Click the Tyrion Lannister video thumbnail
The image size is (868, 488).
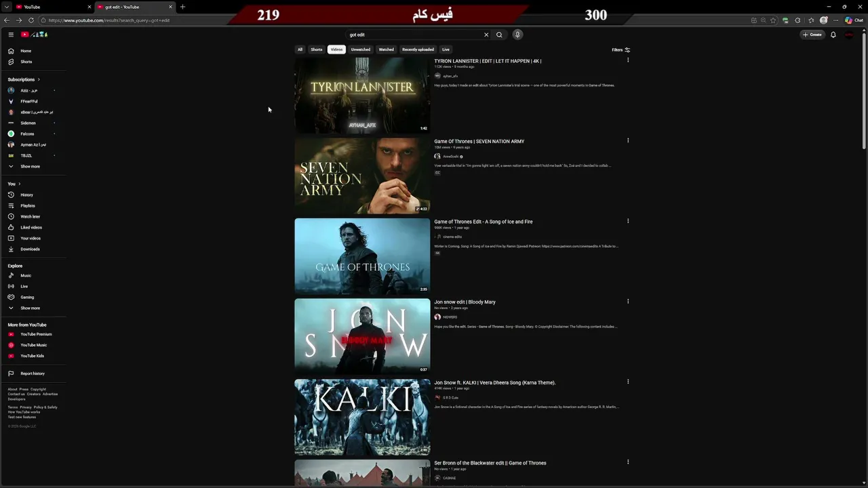pos(362,95)
